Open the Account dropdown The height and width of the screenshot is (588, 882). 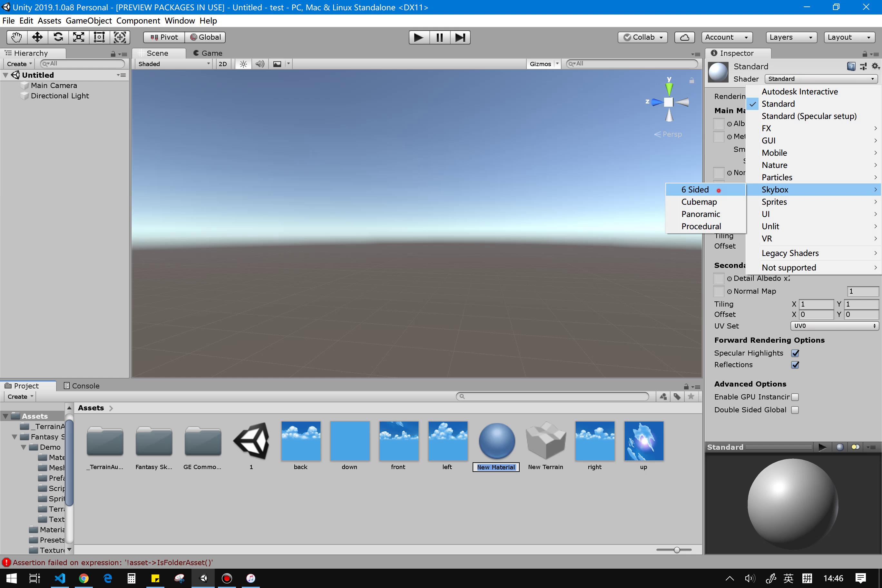coord(727,37)
